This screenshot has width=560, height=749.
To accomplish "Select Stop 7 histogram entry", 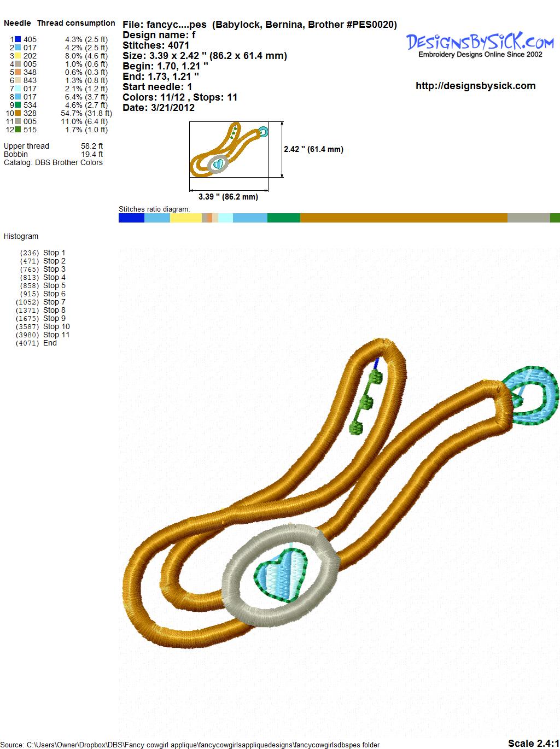I will pyautogui.click(x=54, y=302).
